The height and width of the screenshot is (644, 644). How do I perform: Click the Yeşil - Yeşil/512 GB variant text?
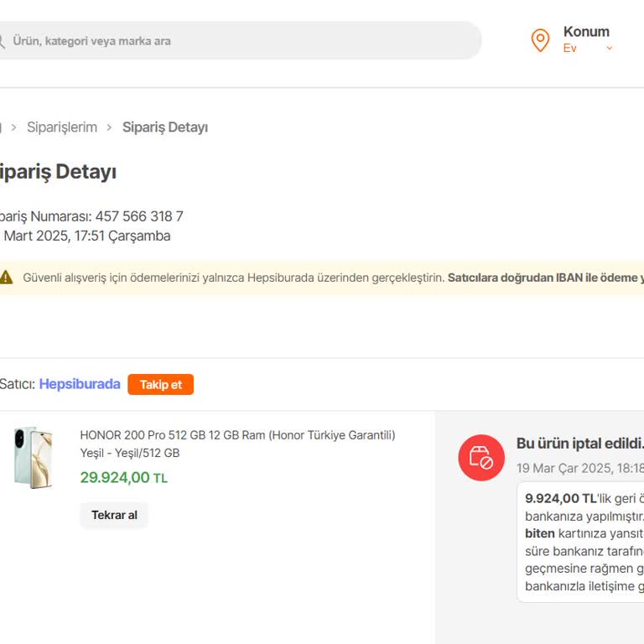pyautogui.click(x=130, y=453)
